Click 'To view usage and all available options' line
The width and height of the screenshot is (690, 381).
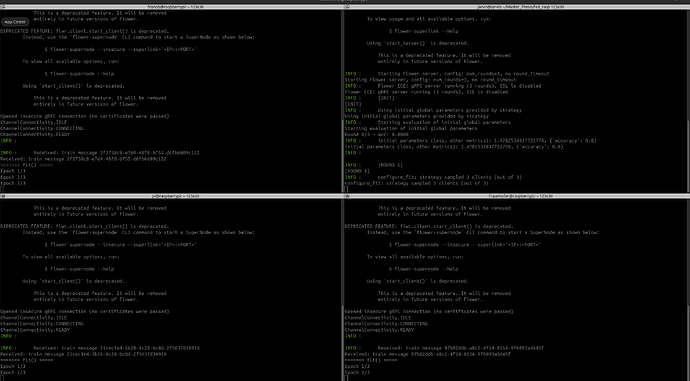[429, 19]
